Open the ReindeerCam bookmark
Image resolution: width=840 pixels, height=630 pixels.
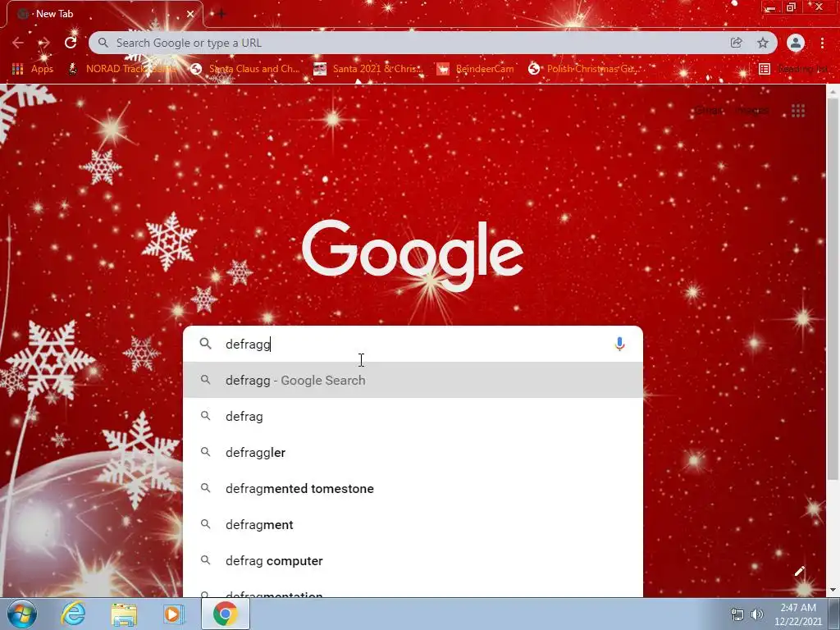pos(475,69)
